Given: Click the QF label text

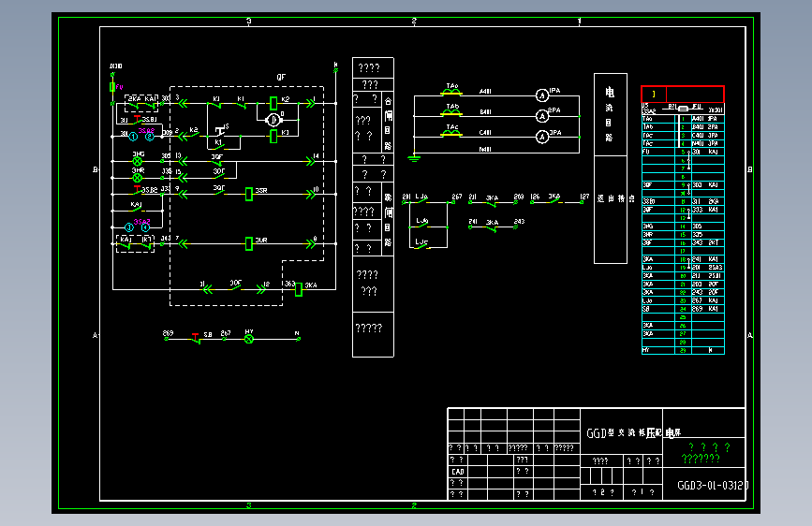Looking at the screenshot, I should [281, 77].
